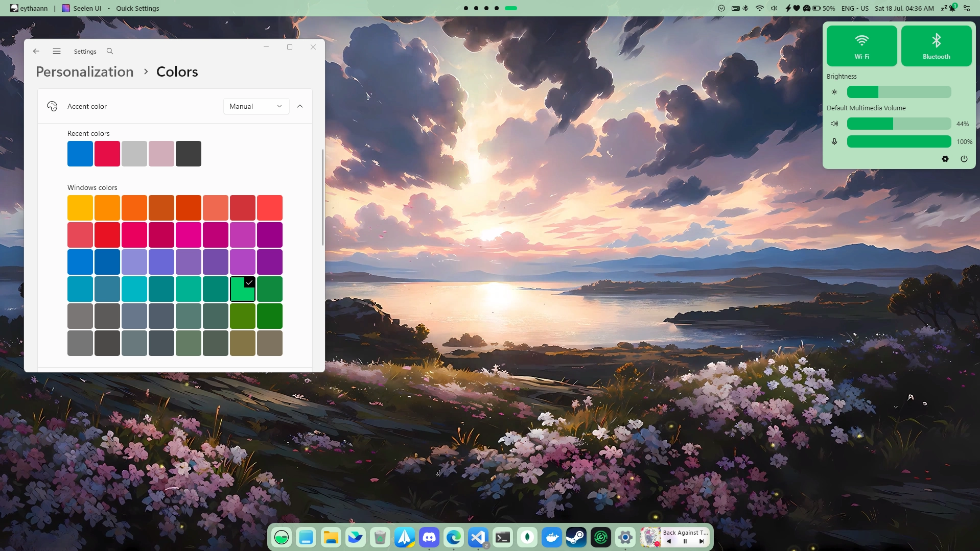
Task: Mute speaker icon beside the 44% volume
Action: click(x=834, y=124)
